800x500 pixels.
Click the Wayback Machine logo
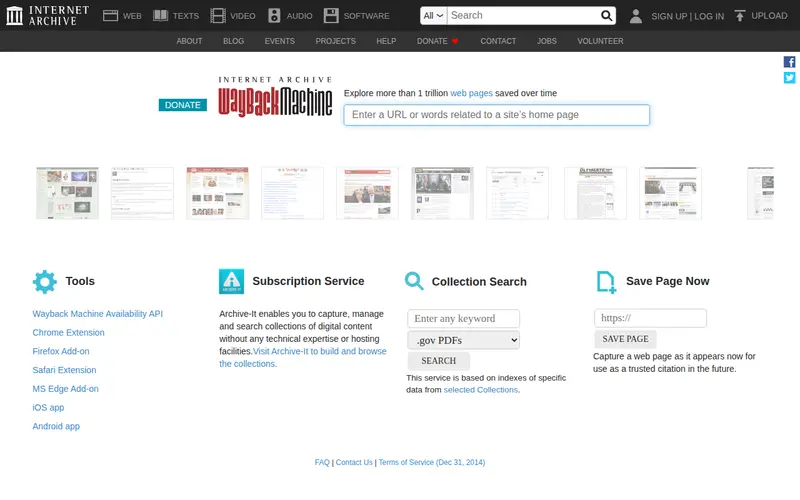click(x=276, y=96)
